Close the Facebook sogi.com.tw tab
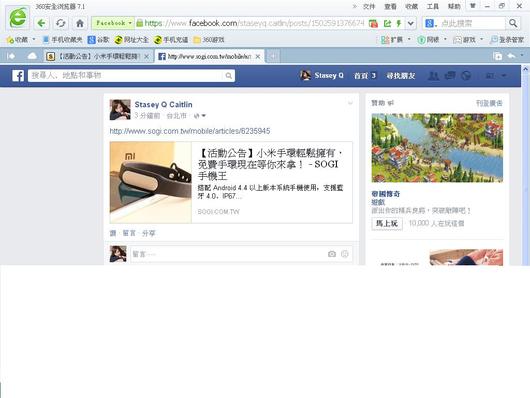The image size is (530, 398). (258, 56)
